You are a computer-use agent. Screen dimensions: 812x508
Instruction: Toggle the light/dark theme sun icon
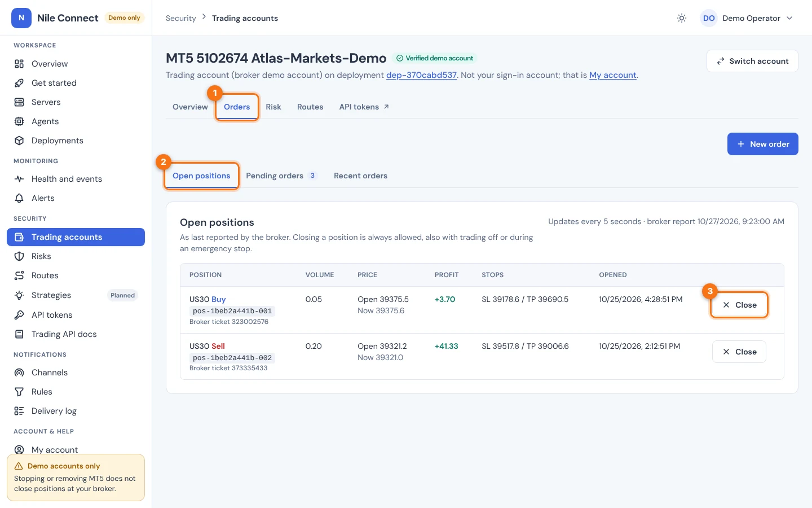(682, 18)
